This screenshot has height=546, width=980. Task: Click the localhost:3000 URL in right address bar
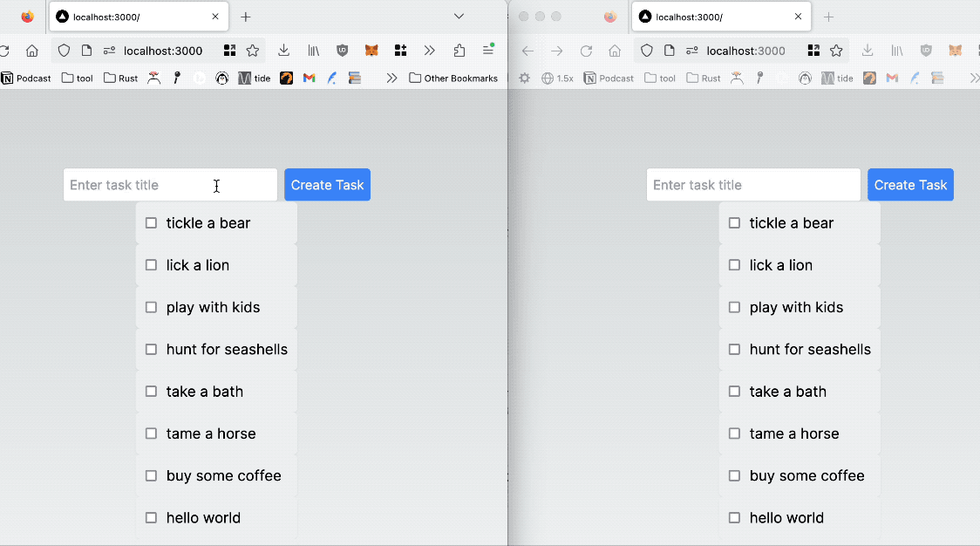click(745, 51)
